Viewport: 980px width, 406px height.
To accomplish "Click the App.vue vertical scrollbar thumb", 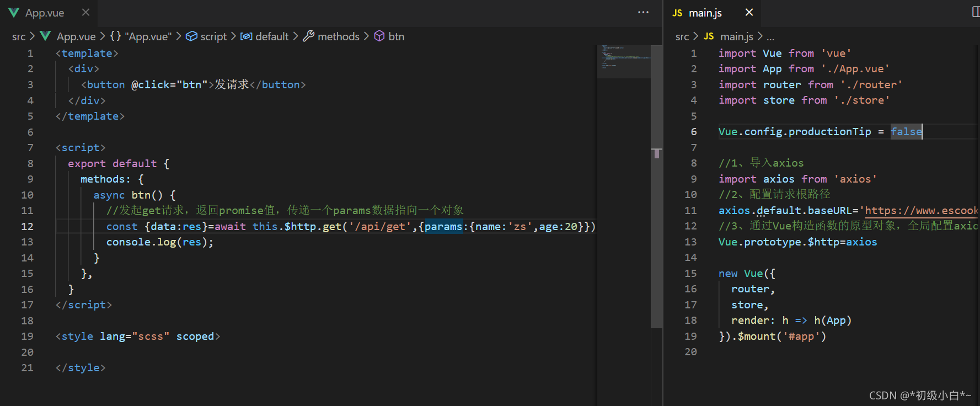I will pyautogui.click(x=656, y=186).
